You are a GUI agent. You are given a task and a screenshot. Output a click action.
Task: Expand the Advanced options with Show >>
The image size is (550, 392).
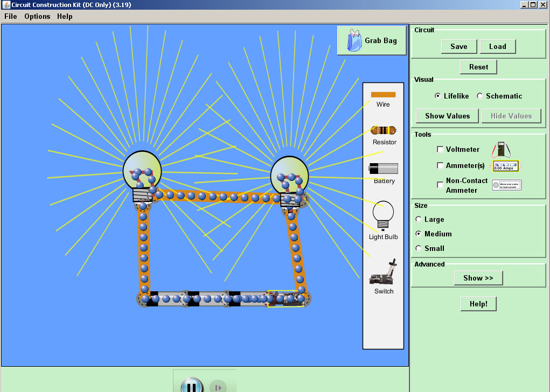(x=478, y=278)
